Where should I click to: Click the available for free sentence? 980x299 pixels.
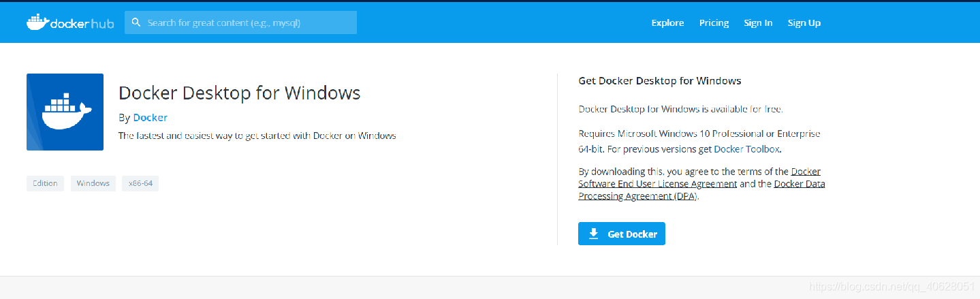pos(681,109)
